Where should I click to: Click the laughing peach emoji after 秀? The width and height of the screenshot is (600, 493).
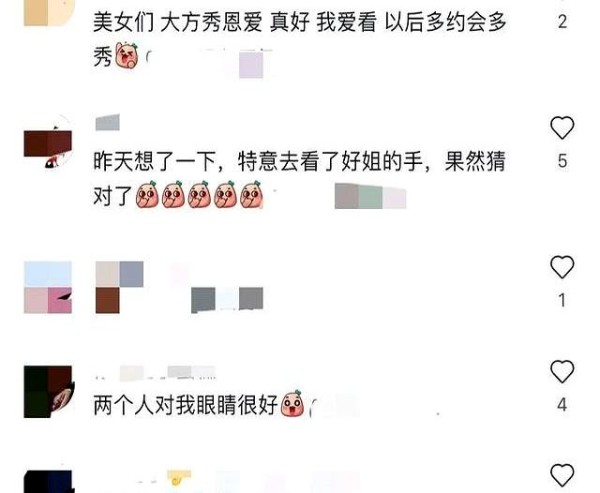point(127,56)
